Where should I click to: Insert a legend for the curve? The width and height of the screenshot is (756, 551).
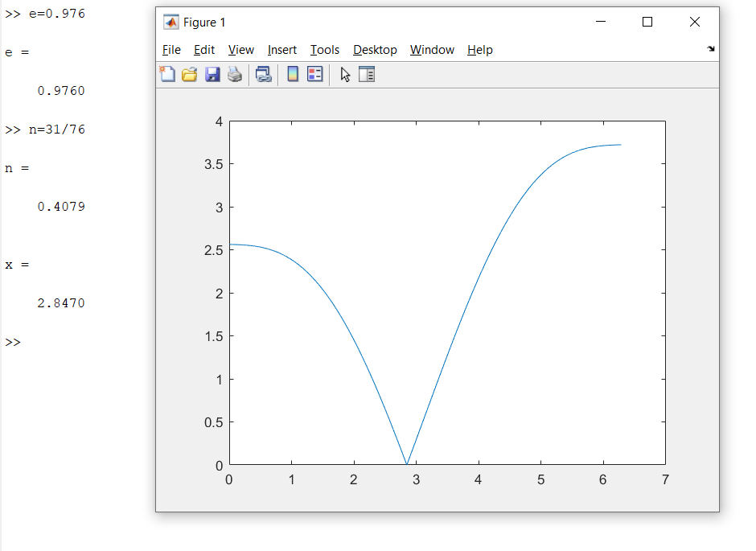[314, 74]
